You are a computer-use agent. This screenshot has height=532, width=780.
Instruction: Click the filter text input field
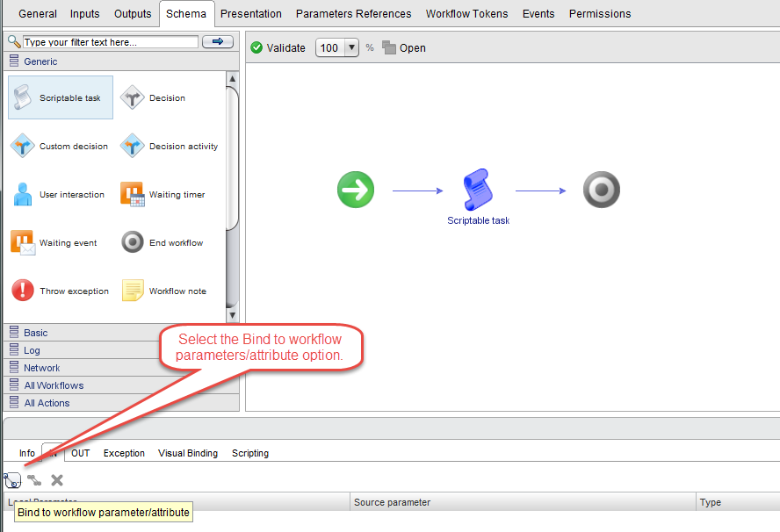pyautogui.click(x=110, y=41)
